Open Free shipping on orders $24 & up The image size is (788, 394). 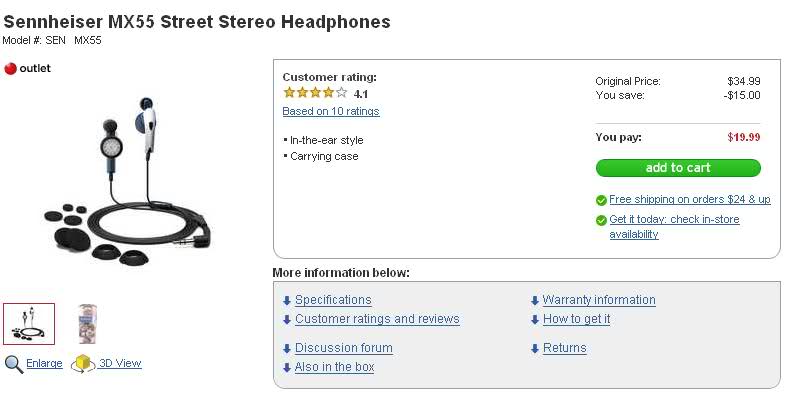click(x=690, y=200)
